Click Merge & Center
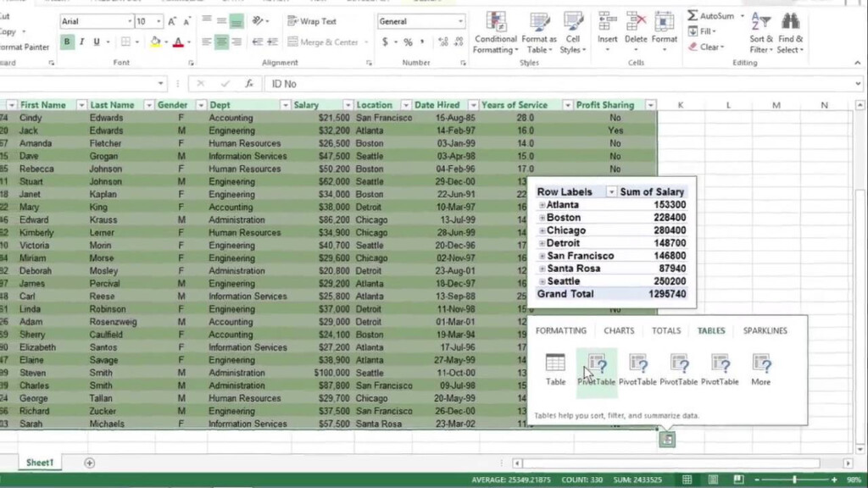Image resolution: width=868 pixels, height=488 pixels. (323, 42)
